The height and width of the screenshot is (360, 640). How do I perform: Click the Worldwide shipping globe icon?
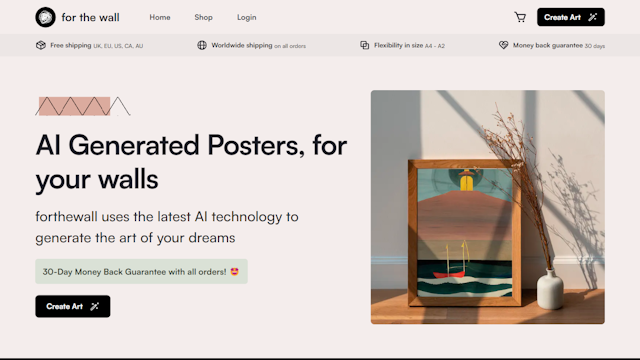click(202, 45)
